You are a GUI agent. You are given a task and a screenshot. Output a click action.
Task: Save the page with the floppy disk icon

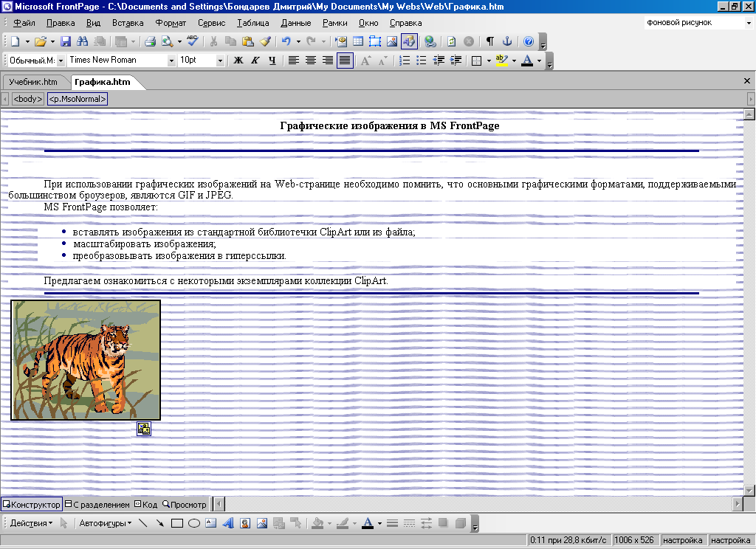click(x=65, y=41)
